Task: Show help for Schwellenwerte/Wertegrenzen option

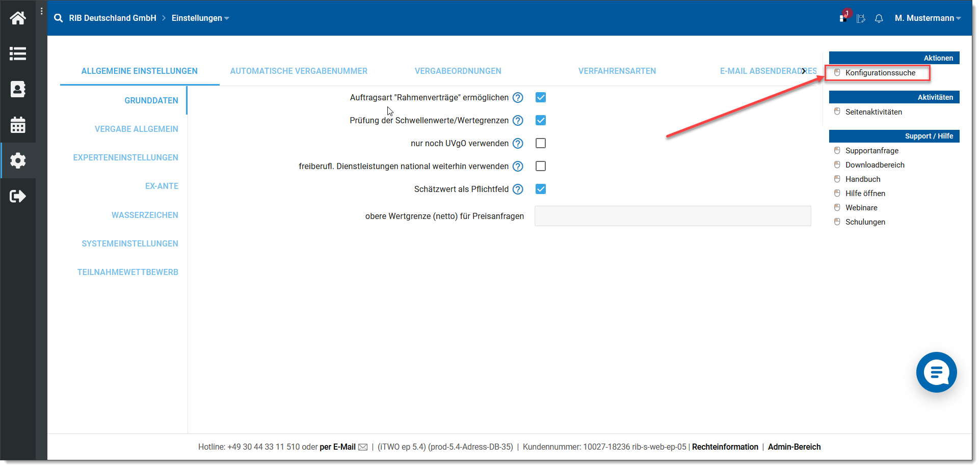Action: click(518, 120)
